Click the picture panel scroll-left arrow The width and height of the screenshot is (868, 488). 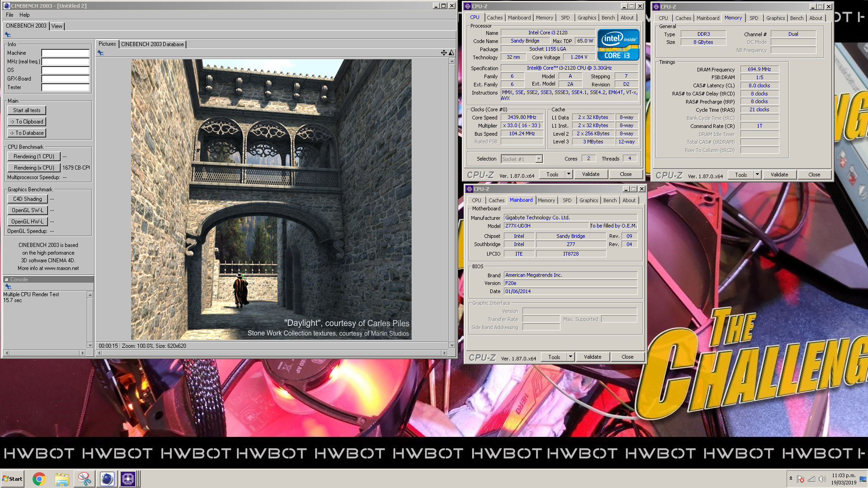coord(99,353)
